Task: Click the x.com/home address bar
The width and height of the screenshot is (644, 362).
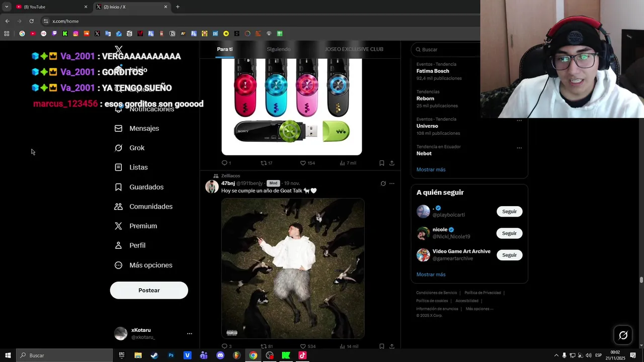Action: 259,21
